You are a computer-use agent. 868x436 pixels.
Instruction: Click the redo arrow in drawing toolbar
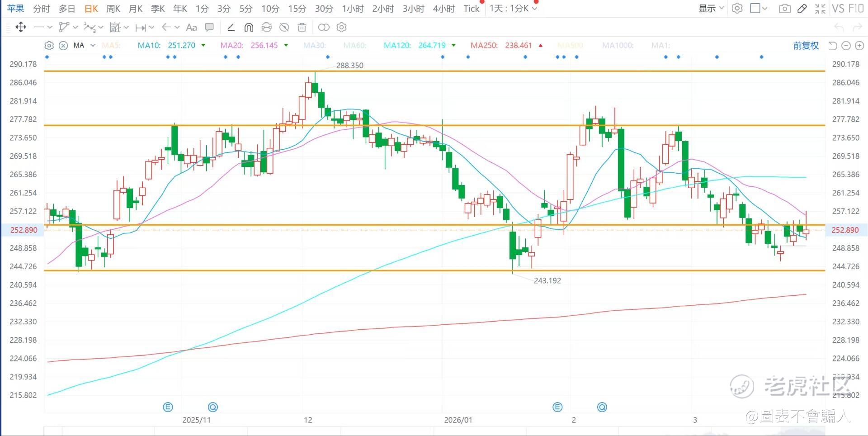857,27
